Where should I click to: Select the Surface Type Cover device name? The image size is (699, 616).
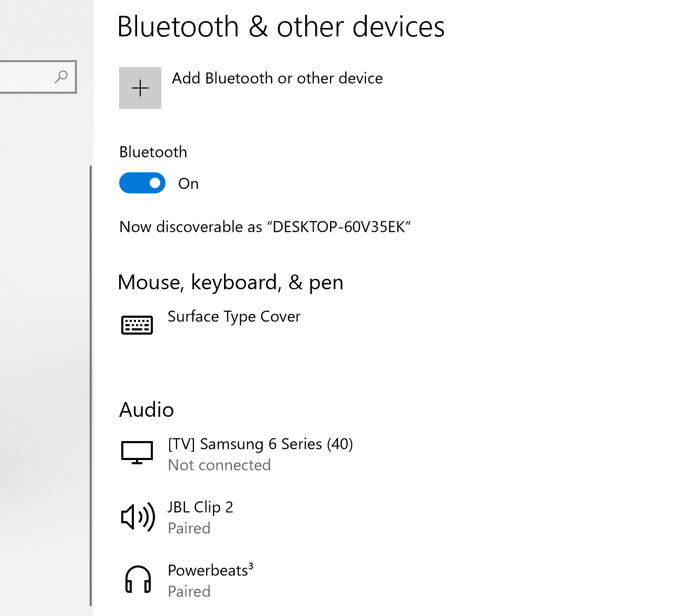tap(234, 317)
